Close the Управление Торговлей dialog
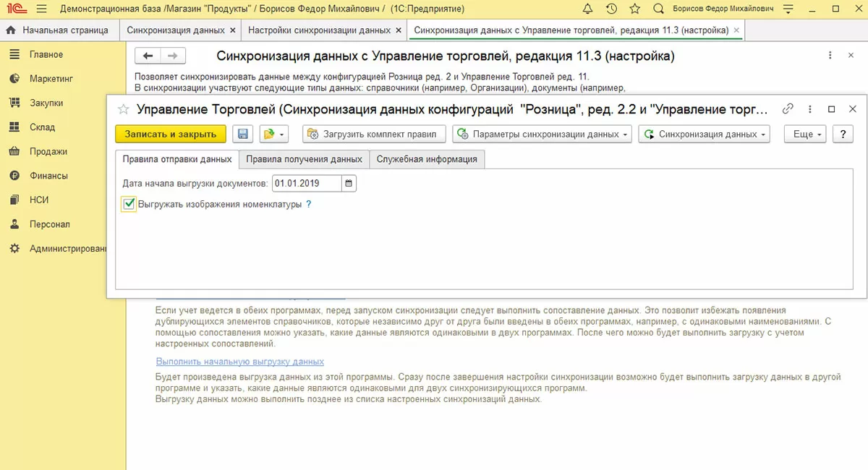The width and height of the screenshot is (868, 470). click(853, 108)
